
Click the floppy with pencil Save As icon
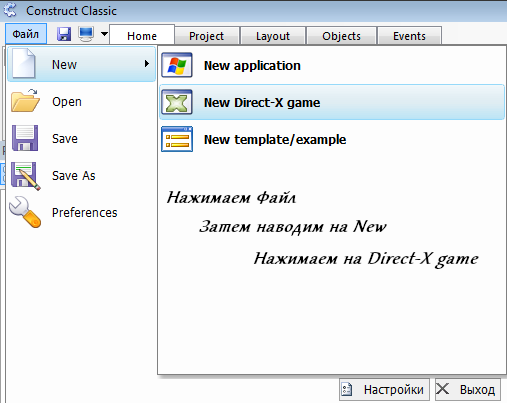tap(26, 176)
